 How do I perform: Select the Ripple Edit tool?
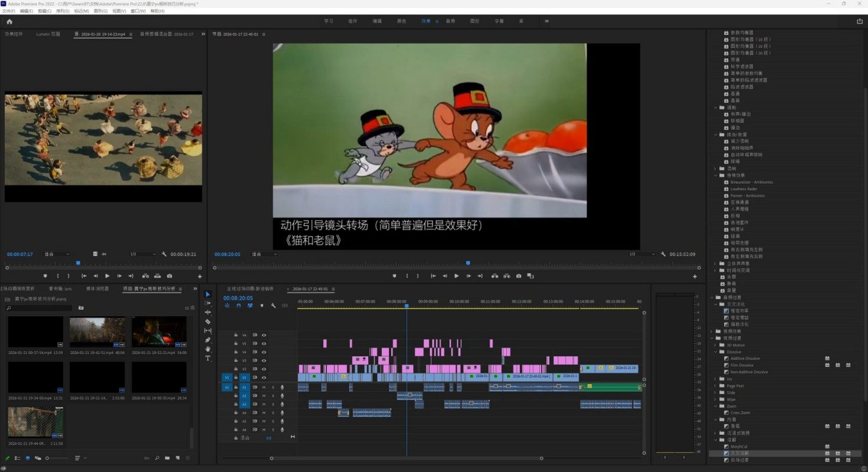(208, 312)
